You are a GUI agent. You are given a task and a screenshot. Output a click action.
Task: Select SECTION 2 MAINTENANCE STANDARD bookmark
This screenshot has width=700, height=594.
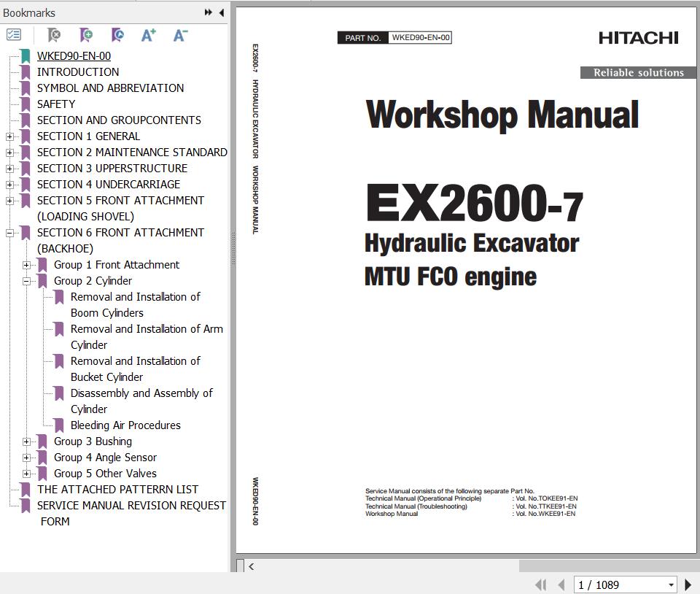tap(132, 153)
